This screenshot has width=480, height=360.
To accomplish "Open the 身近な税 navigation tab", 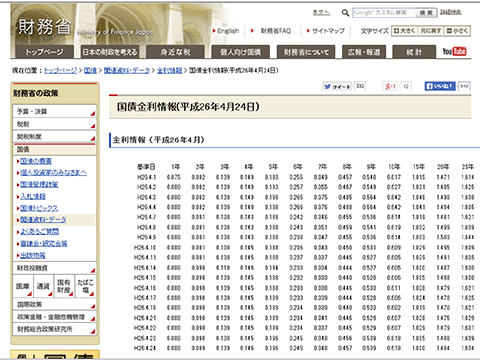I will (175, 52).
